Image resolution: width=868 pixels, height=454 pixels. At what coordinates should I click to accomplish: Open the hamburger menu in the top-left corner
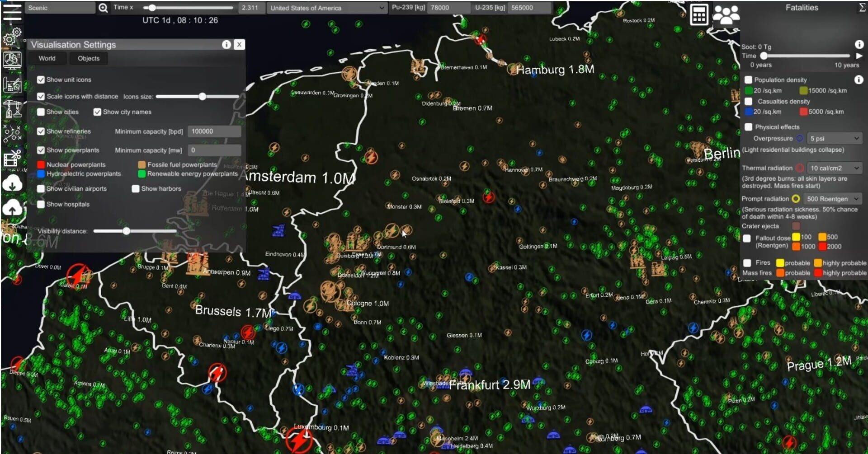[12, 12]
